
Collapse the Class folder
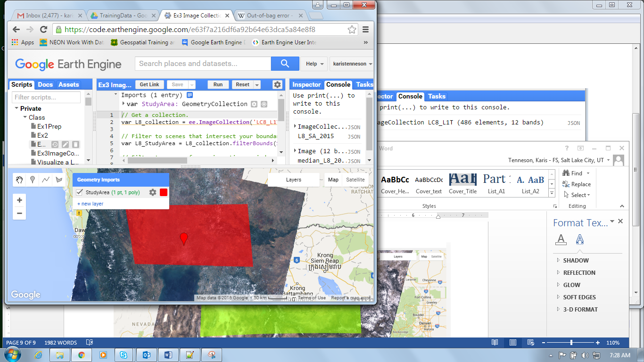pyautogui.click(x=25, y=117)
